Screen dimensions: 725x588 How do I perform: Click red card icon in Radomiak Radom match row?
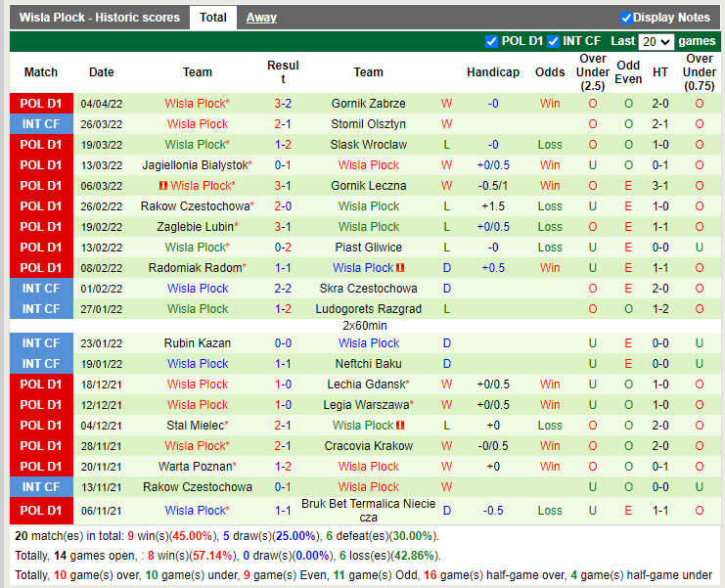tap(401, 268)
